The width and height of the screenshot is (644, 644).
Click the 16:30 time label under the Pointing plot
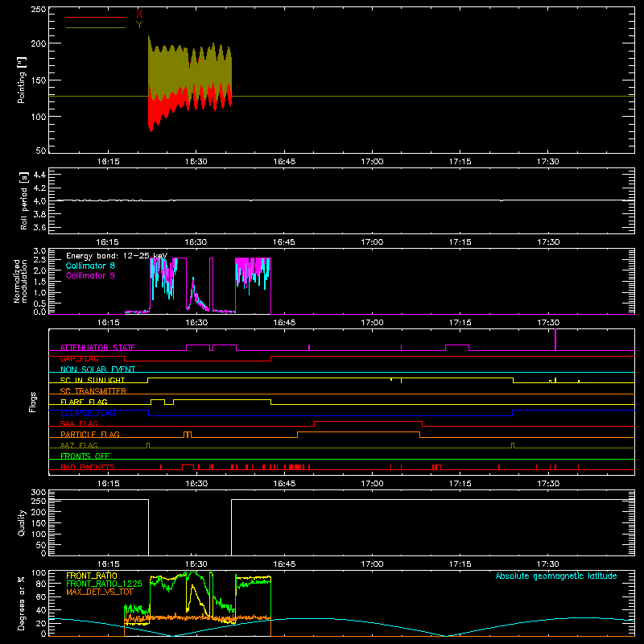click(x=196, y=162)
